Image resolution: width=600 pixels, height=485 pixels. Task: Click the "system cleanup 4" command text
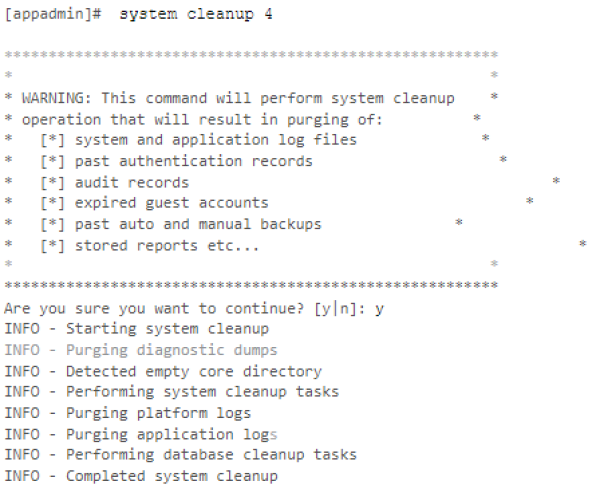(196, 15)
